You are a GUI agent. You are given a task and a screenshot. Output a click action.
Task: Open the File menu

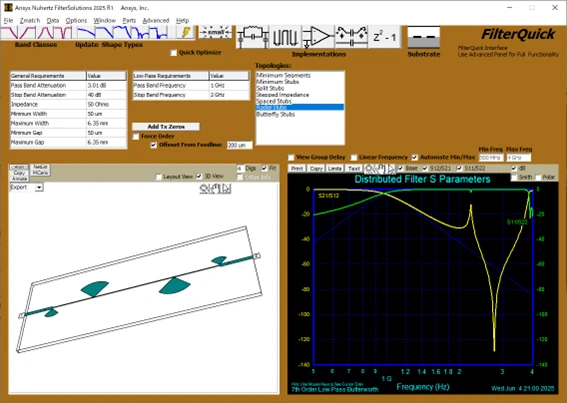click(8, 21)
